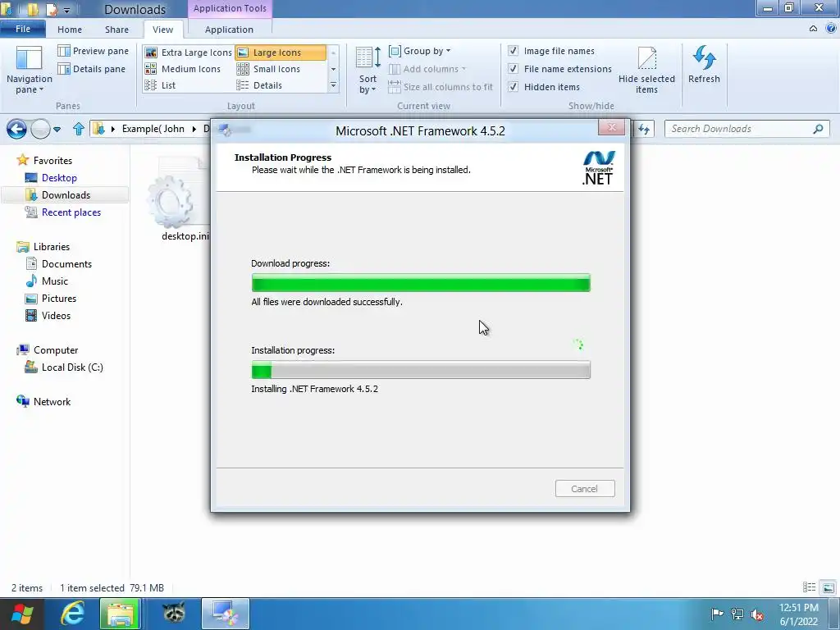Launch Internet Explorer from taskbar
The image size is (840, 630).
[72, 614]
